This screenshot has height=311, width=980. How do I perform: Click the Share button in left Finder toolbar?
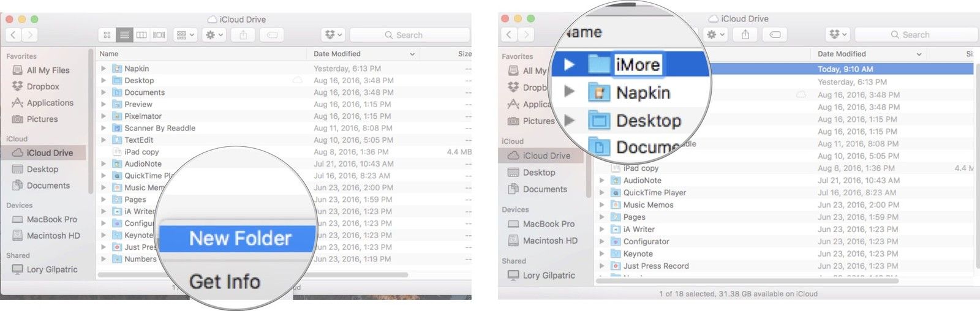[243, 35]
